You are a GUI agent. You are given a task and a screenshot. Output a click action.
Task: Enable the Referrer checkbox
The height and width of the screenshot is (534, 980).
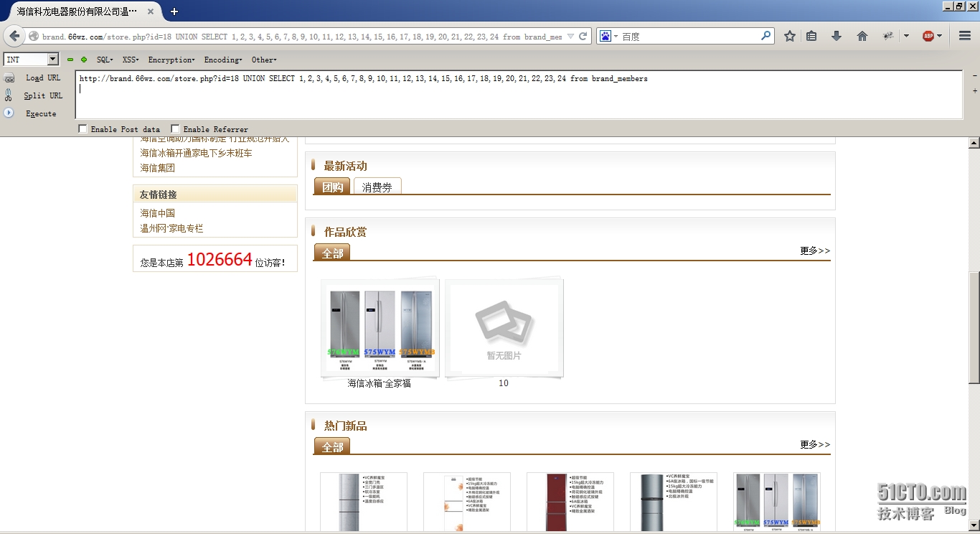(176, 129)
